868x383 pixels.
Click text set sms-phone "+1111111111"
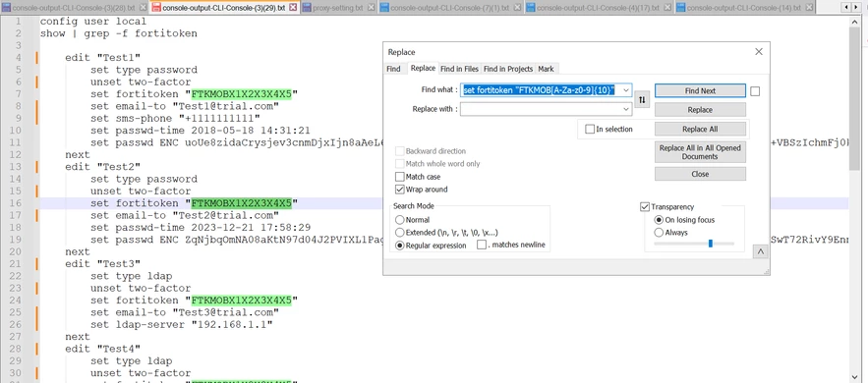click(176, 118)
